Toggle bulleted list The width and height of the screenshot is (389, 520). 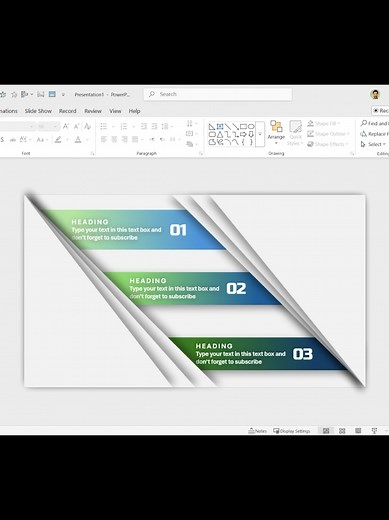tap(104, 126)
